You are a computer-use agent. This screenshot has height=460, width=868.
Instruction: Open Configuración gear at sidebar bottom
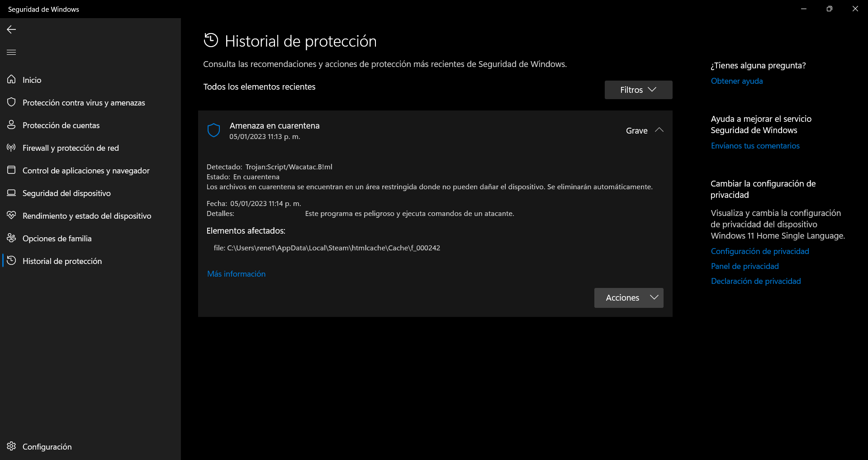11,446
